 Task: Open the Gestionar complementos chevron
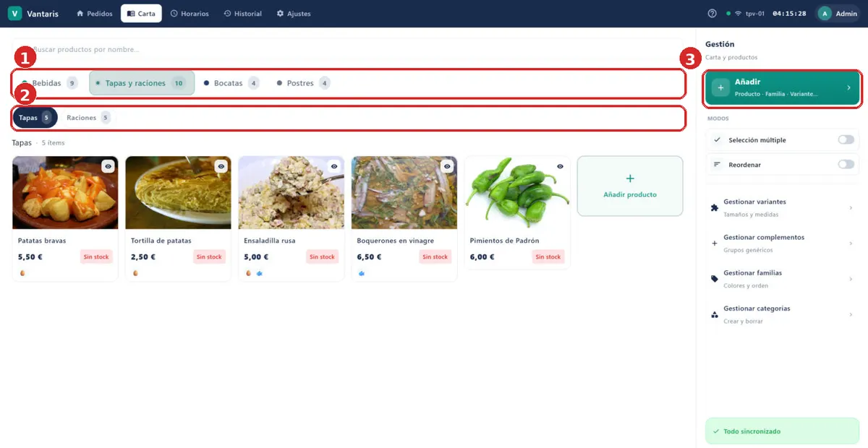click(851, 244)
